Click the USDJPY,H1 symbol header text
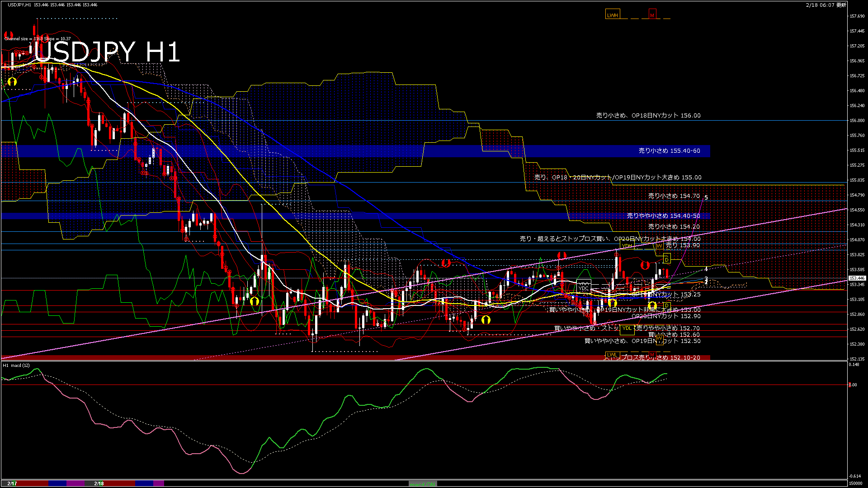 point(20,5)
